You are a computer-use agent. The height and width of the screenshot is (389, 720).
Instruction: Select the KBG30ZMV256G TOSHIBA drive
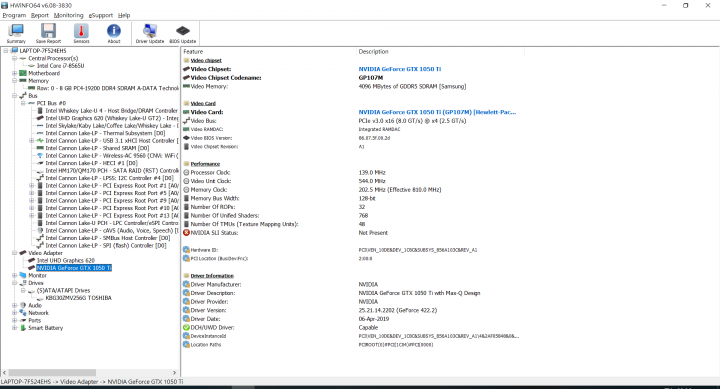point(79,298)
